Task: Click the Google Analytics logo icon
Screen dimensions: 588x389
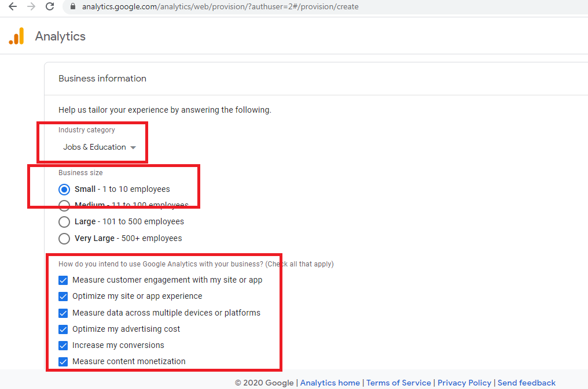Action: [x=17, y=36]
